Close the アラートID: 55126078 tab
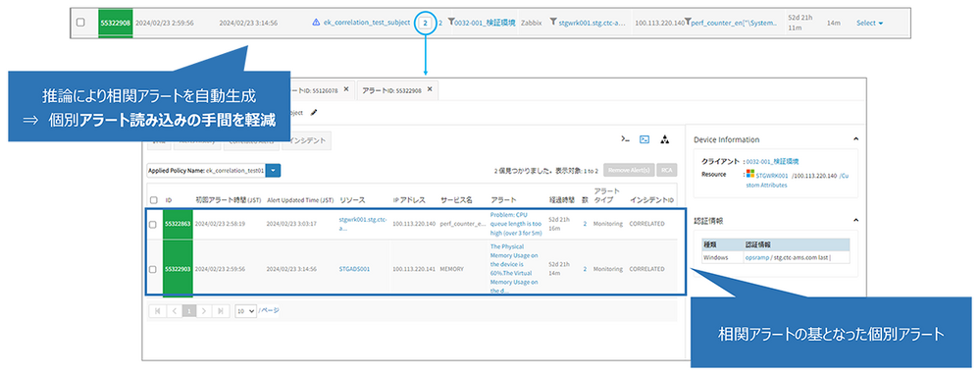Screen dimensions: 980x376 tap(345, 89)
